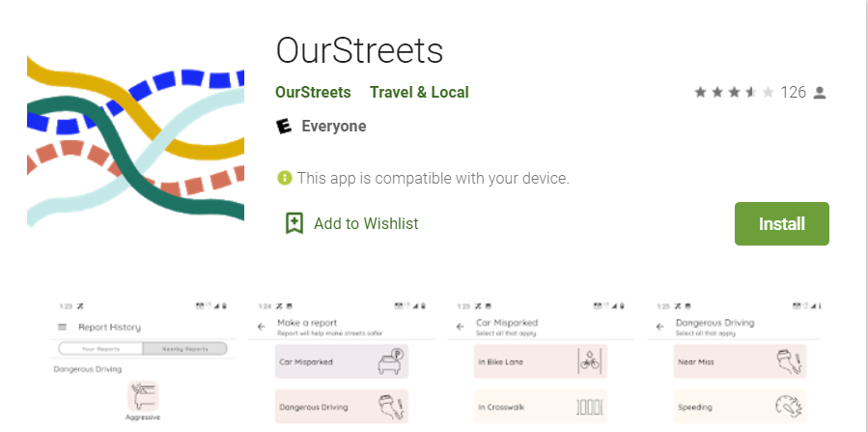868x432 pixels.
Task: Open the Travel & Local category link
Action: tap(419, 92)
